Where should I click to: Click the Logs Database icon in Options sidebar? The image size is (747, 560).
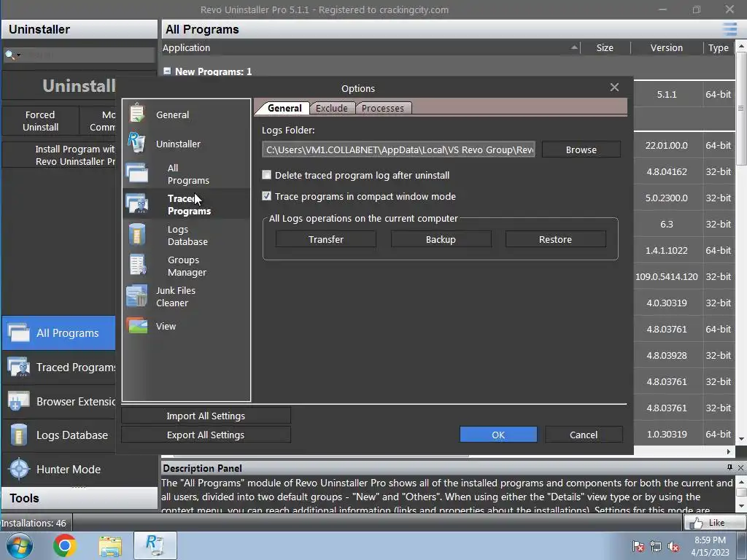coord(136,235)
